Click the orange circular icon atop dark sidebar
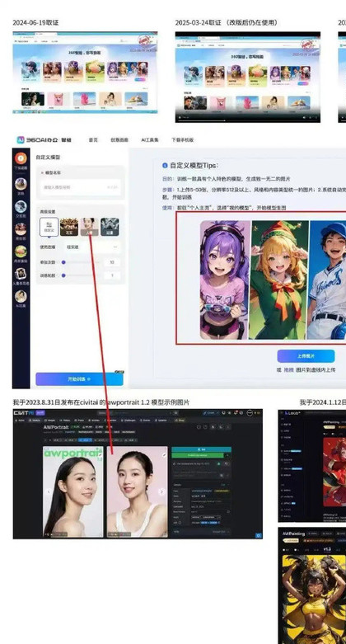The width and height of the screenshot is (346, 644). (x=21, y=158)
